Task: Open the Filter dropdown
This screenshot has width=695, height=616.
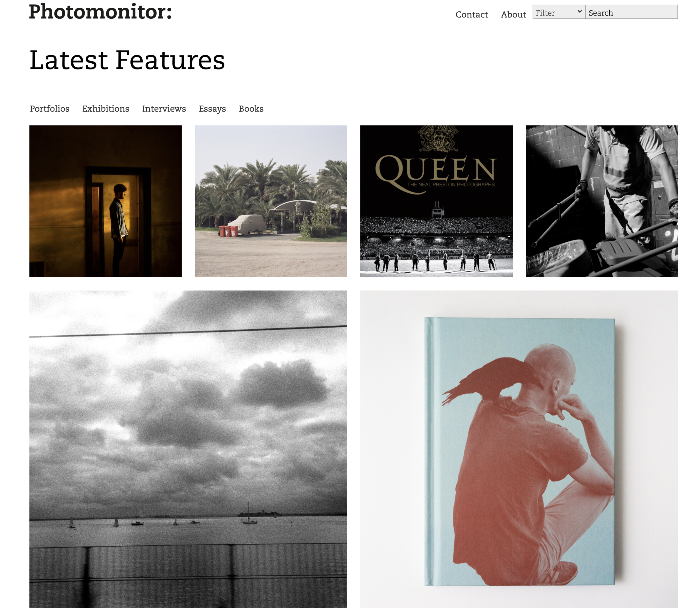Action: [559, 12]
